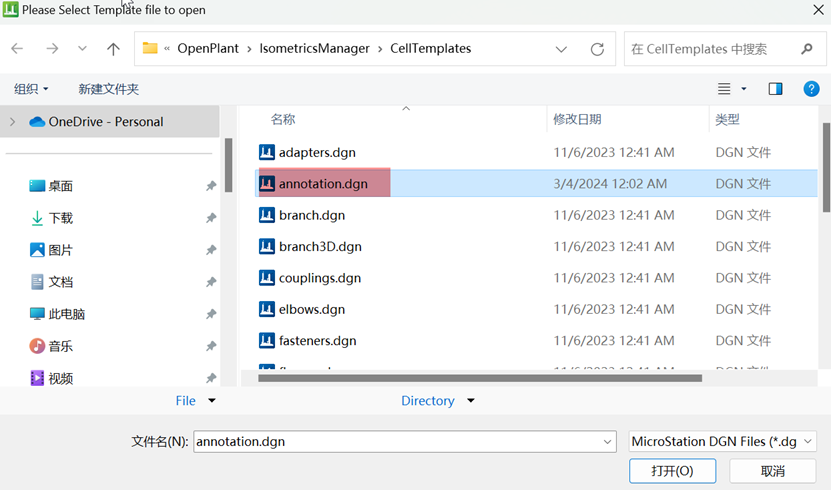Expand the address bar history dropdown
Viewport: 831px width, 490px height.
pos(561,49)
